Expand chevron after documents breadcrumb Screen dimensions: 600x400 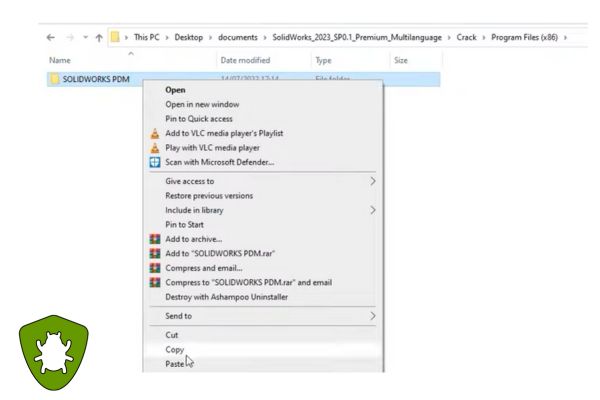tap(265, 38)
